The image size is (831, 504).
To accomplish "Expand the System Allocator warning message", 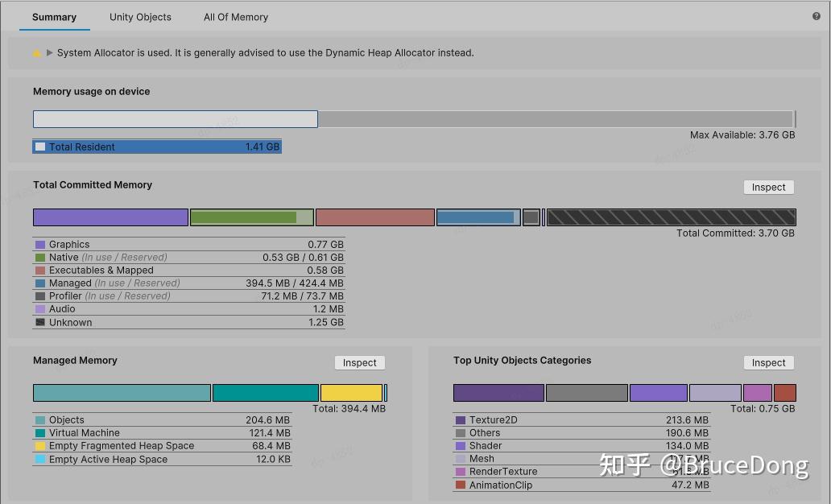I will coord(49,52).
